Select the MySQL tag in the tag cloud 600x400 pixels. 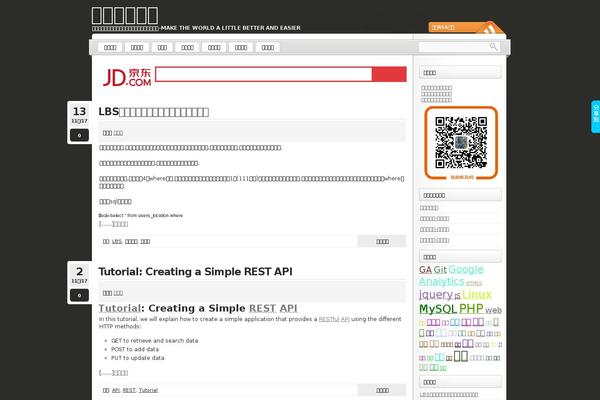(438, 309)
